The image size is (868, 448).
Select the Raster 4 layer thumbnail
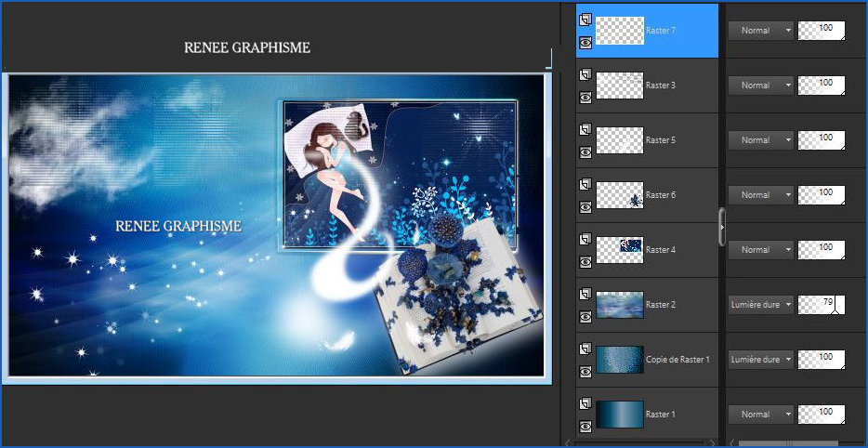click(x=620, y=250)
